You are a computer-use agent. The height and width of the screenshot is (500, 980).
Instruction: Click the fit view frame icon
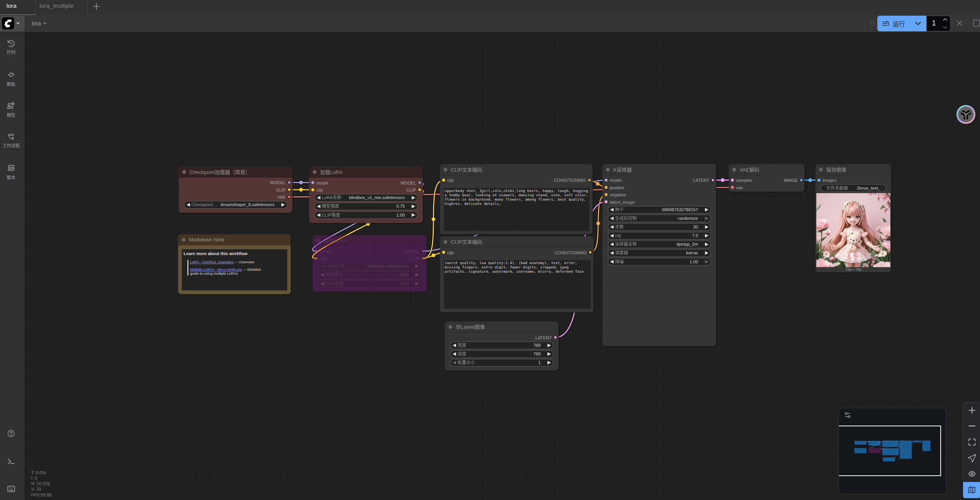click(x=972, y=442)
